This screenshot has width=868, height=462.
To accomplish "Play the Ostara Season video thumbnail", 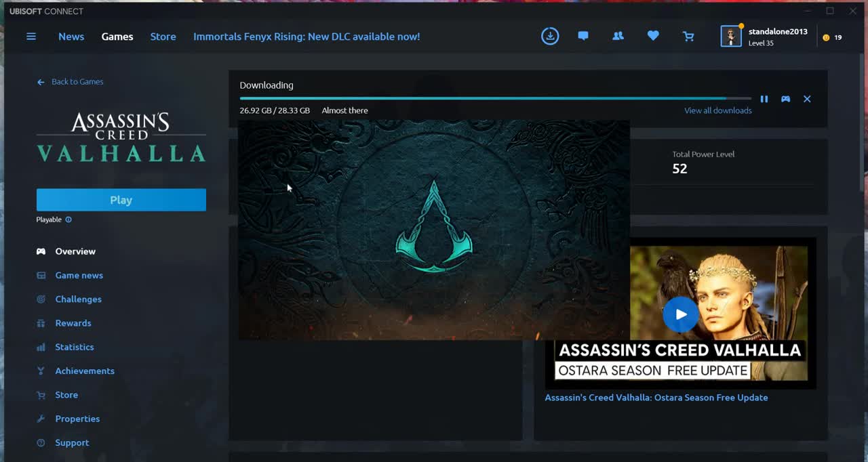I will coord(680,314).
